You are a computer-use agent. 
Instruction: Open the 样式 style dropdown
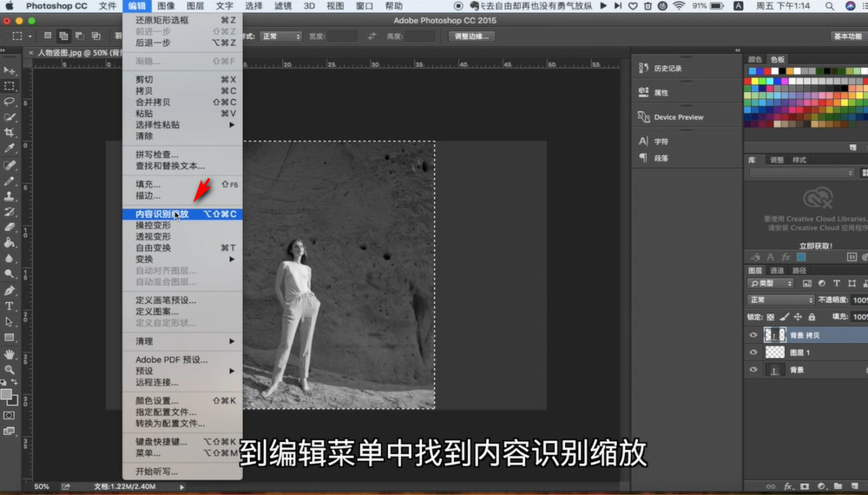[280, 36]
